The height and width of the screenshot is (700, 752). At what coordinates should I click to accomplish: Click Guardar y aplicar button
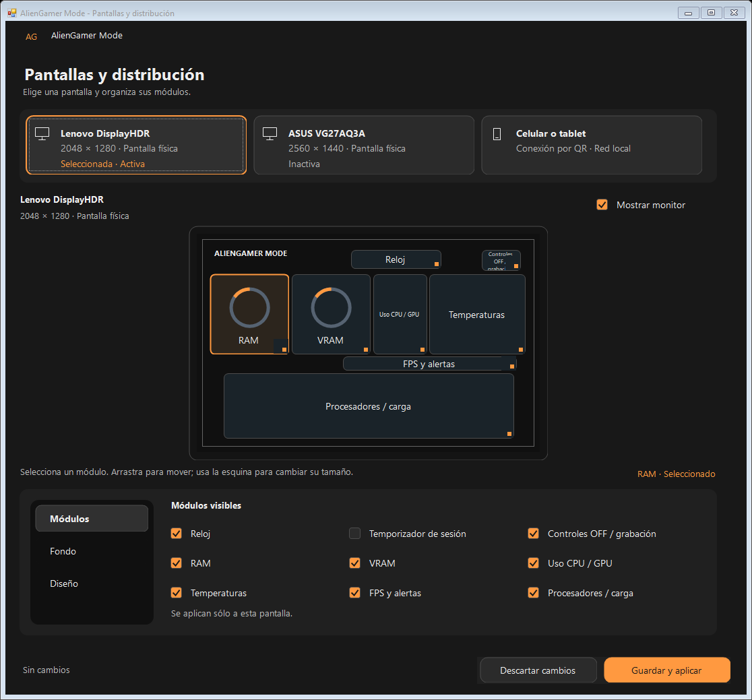[x=666, y=670]
